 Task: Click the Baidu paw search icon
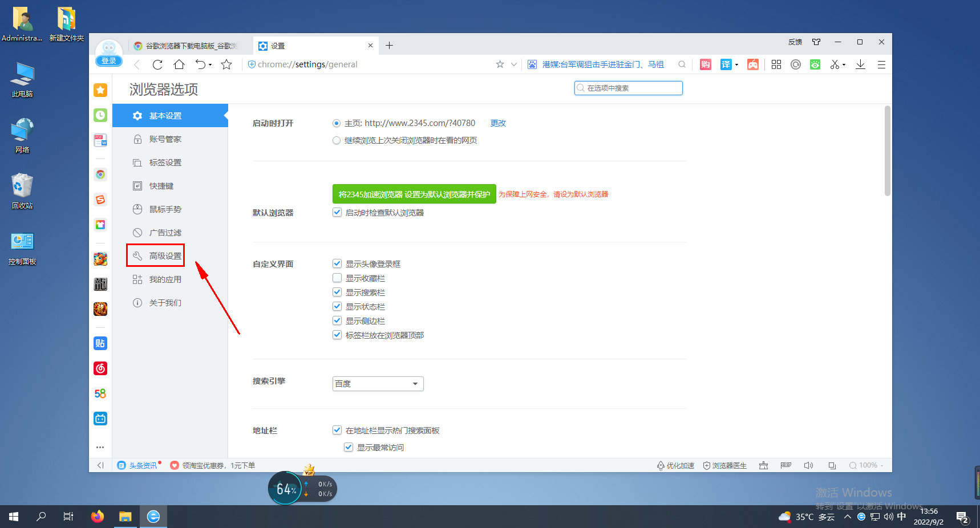click(x=532, y=64)
